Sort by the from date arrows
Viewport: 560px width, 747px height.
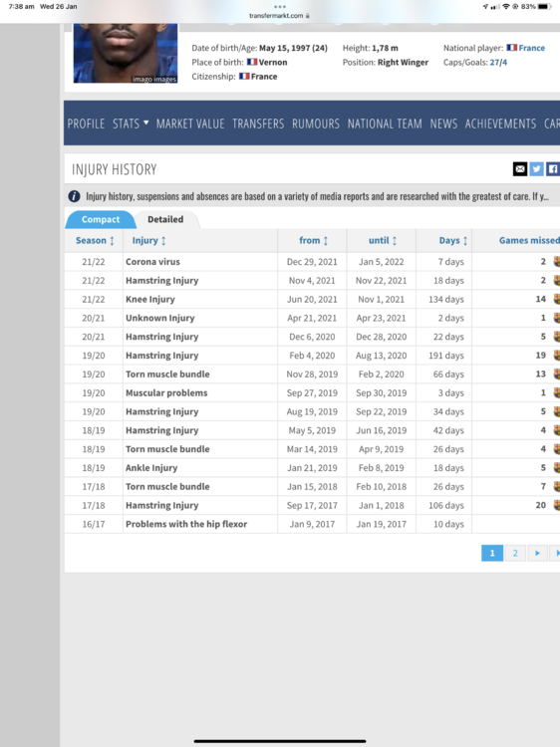tap(326, 241)
